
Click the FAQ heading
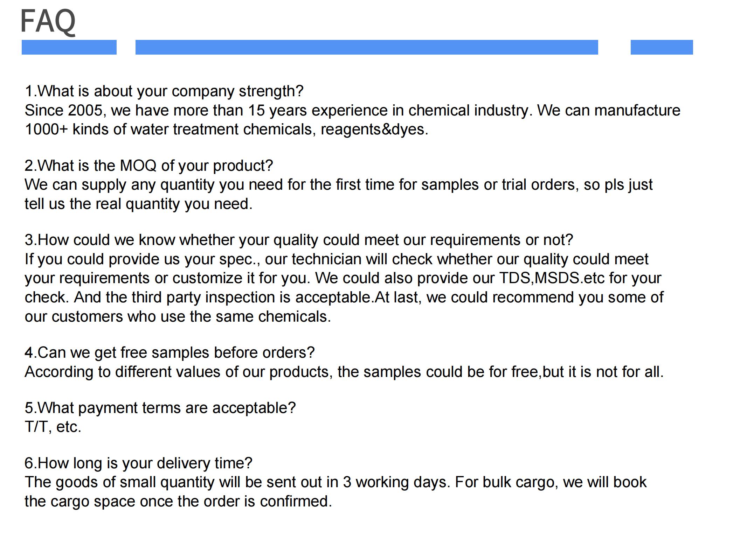point(48,21)
